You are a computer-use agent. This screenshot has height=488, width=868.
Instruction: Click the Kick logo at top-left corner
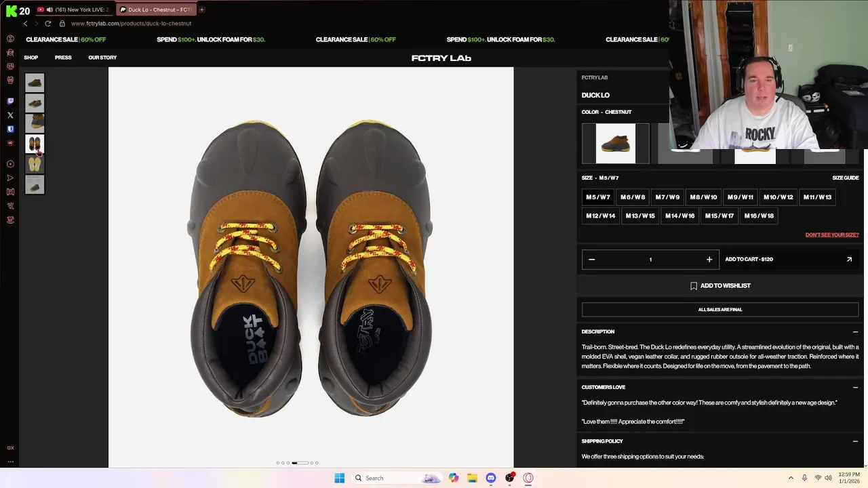click(x=12, y=10)
